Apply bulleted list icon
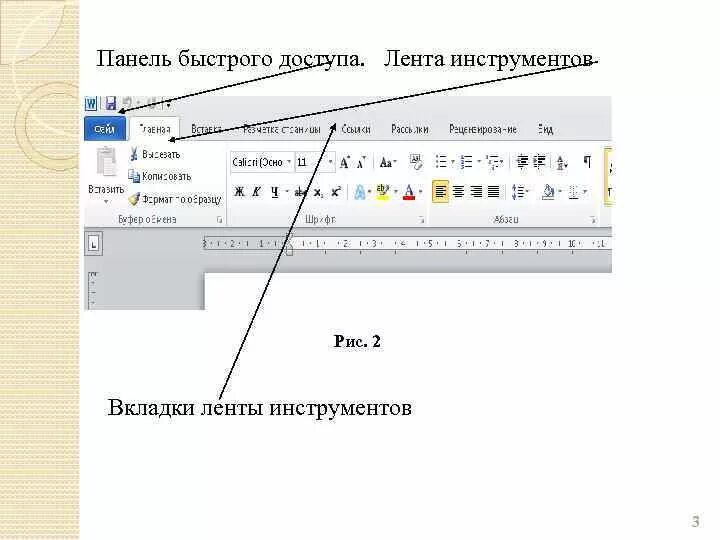This screenshot has height=540, width=720. tap(441, 162)
